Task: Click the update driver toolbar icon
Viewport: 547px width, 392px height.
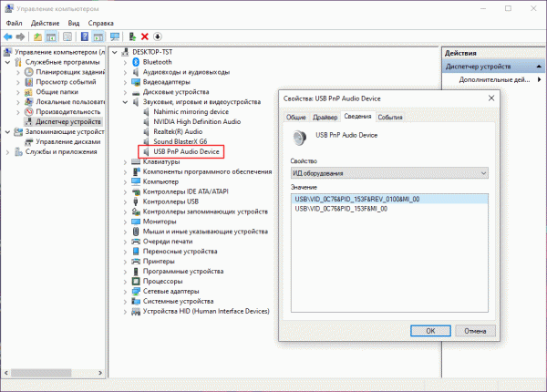Action: 133,37
